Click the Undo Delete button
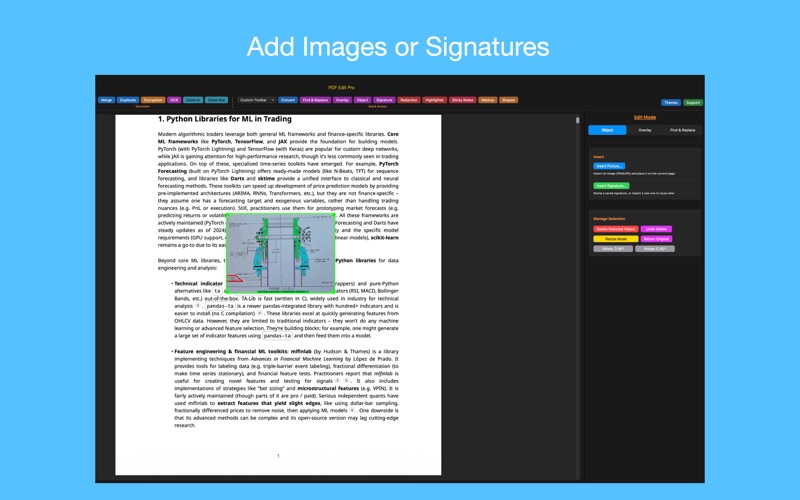Image resolution: width=800 pixels, height=500 pixels. tap(657, 229)
